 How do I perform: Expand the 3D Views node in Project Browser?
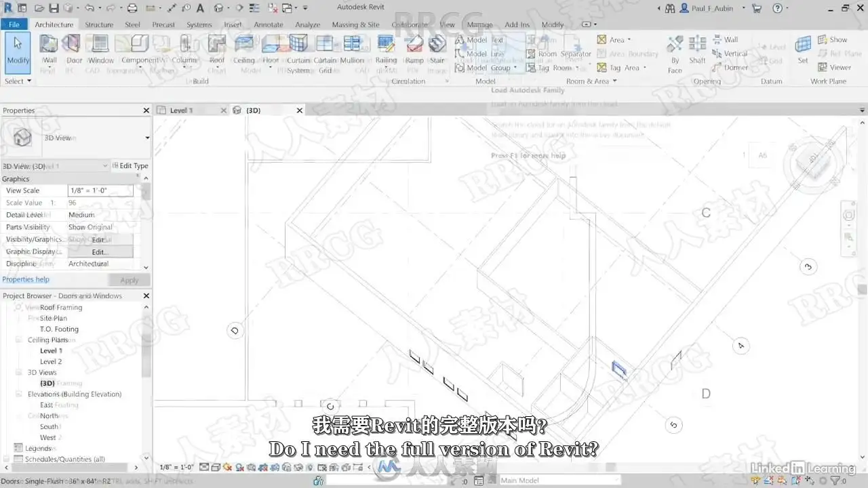point(18,372)
